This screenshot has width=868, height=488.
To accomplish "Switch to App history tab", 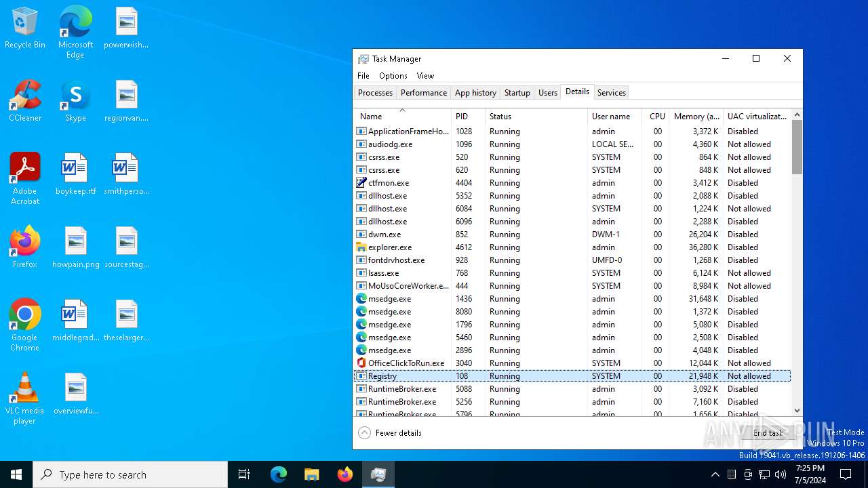I will coord(475,93).
